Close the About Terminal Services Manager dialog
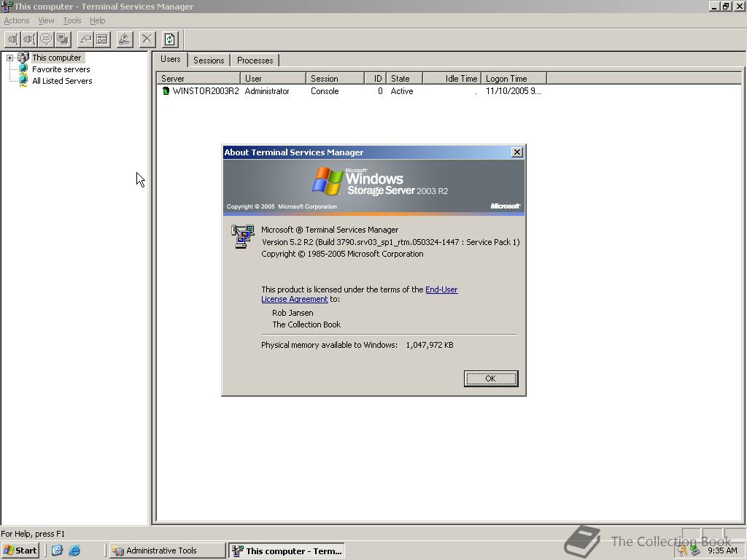 517,152
